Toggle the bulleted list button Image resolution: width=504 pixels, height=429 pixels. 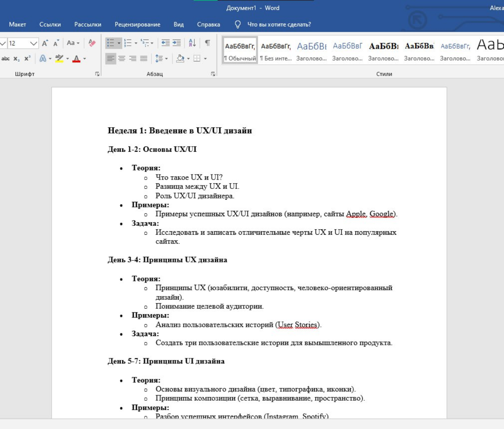point(111,43)
